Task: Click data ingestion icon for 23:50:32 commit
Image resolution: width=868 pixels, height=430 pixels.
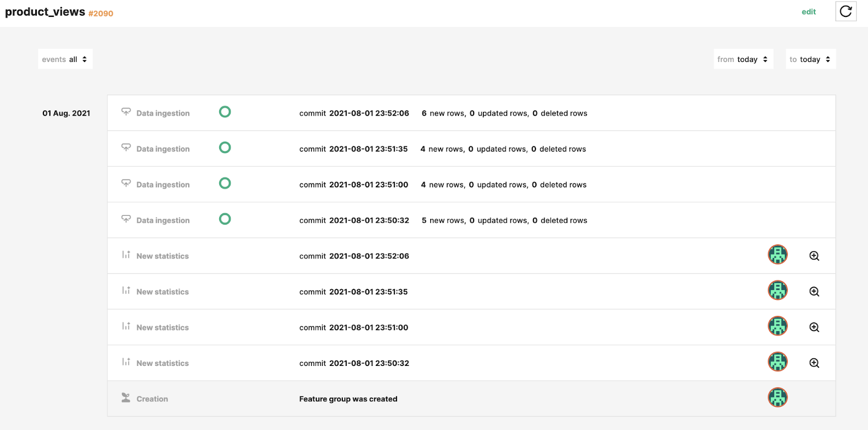Action: [126, 219]
